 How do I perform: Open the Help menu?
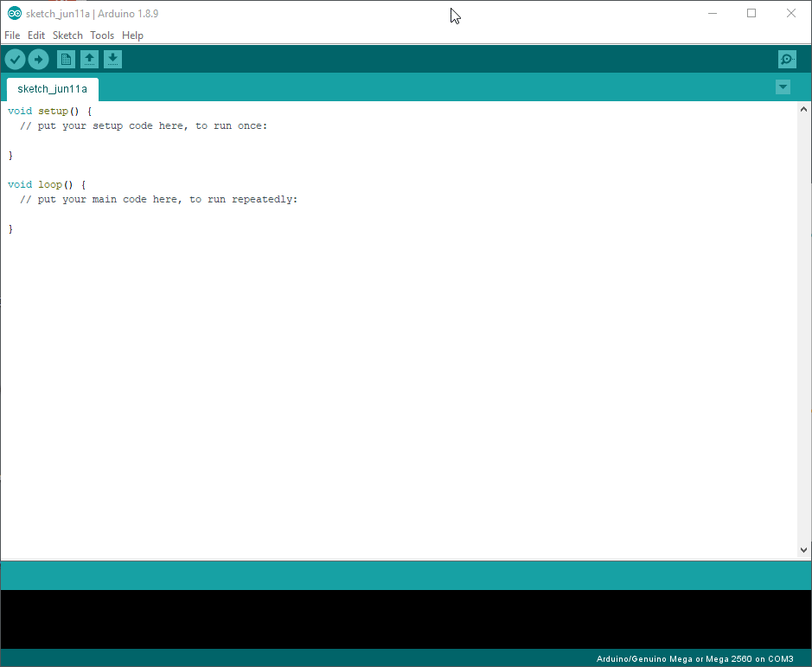click(x=132, y=35)
